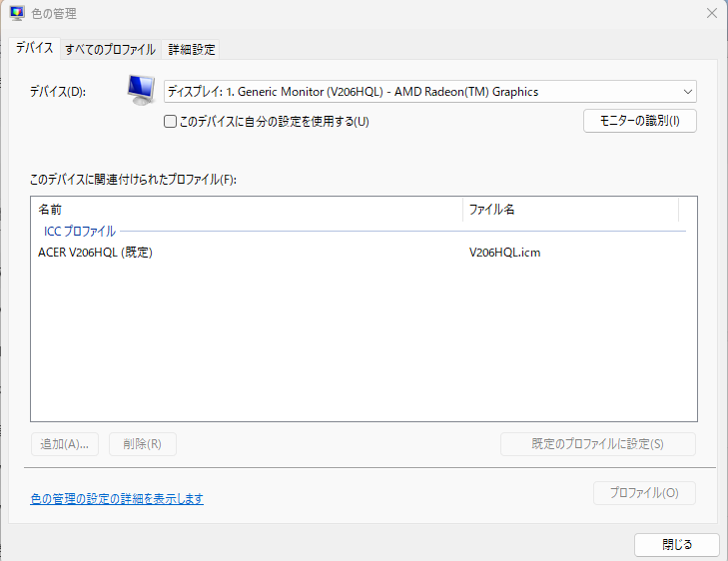Open 色の管理の設定の詳細を表示します link
The width and height of the screenshot is (728, 561).
[117, 499]
